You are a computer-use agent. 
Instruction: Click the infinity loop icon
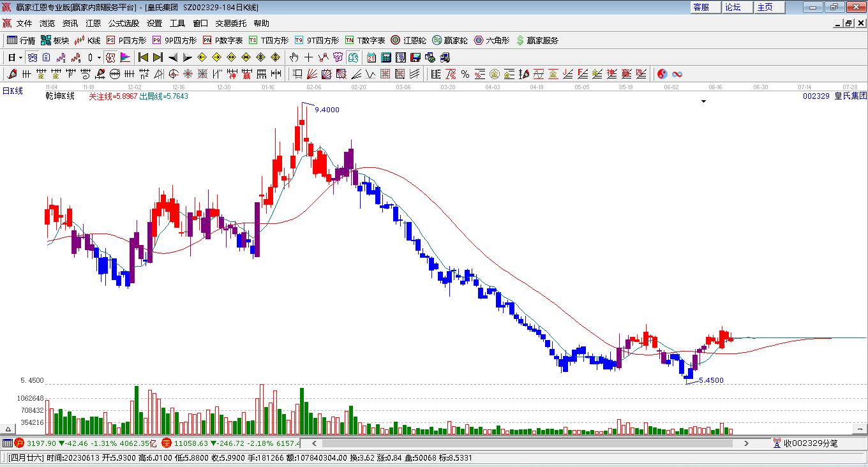click(677, 74)
